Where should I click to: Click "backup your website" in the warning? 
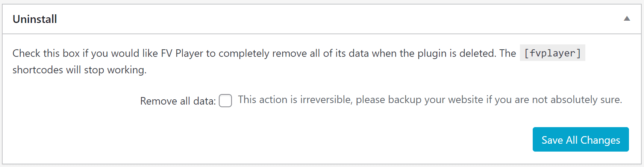[435, 99]
